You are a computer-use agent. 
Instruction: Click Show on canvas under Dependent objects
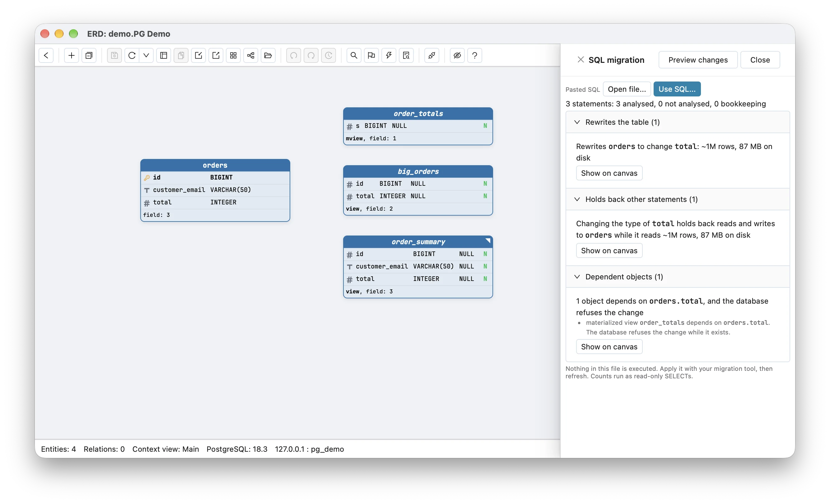coord(609,347)
